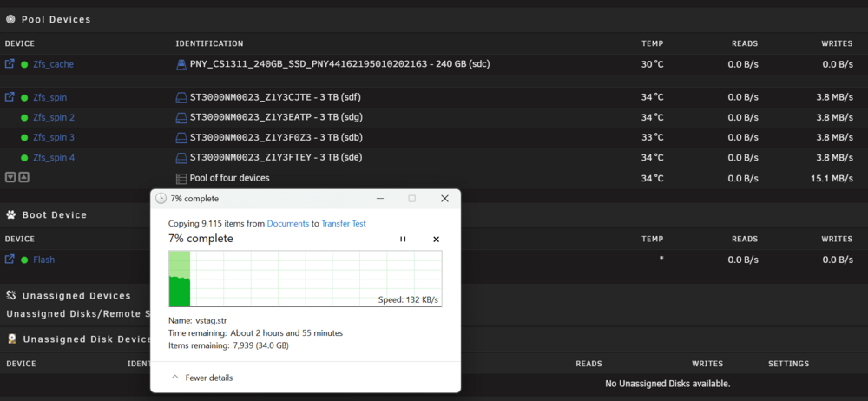Open external link icon beside Zfs_cache
868x401 pixels.
click(10, 64)
